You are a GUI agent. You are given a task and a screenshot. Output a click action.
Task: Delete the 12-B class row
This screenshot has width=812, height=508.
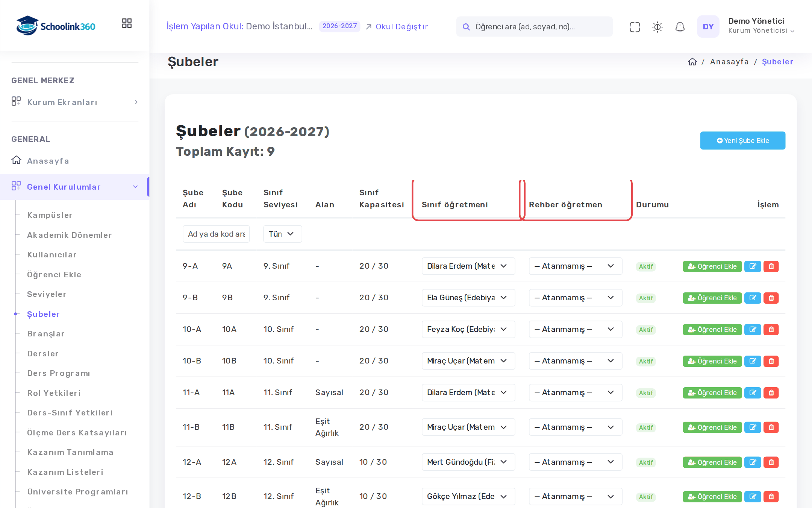tap(771, 497)
